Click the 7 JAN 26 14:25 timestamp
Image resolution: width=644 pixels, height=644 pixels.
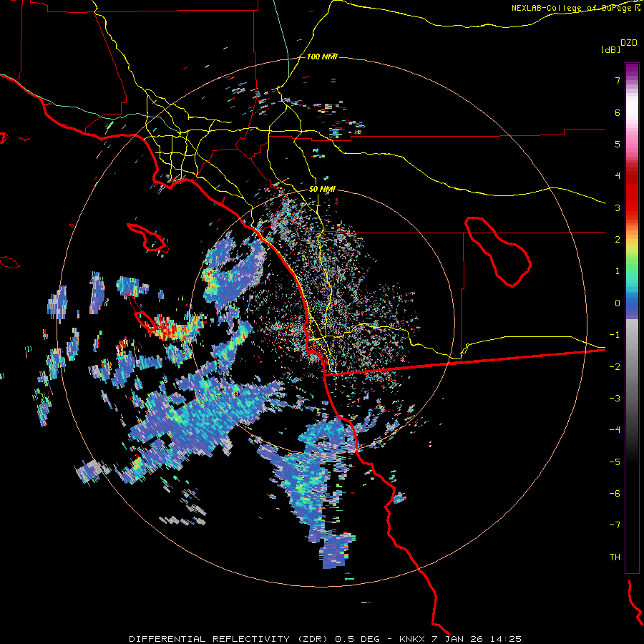[x=477, y=639]
